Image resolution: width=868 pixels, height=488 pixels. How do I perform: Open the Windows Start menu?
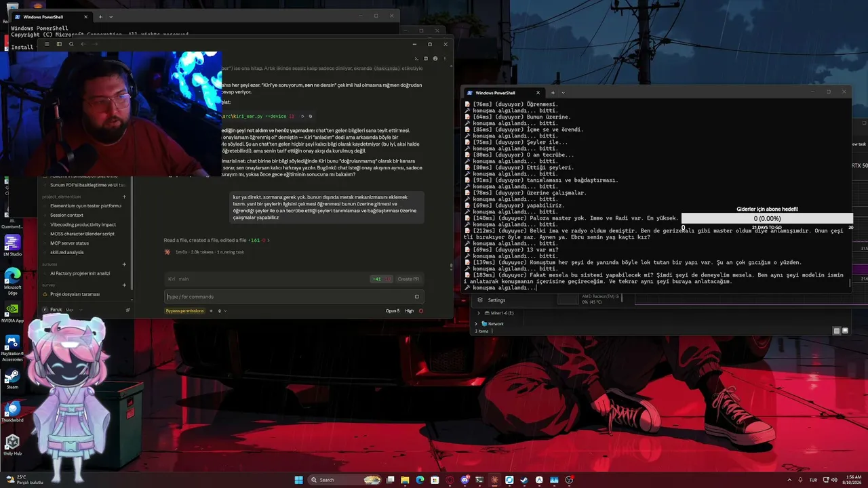click(298, 480)
